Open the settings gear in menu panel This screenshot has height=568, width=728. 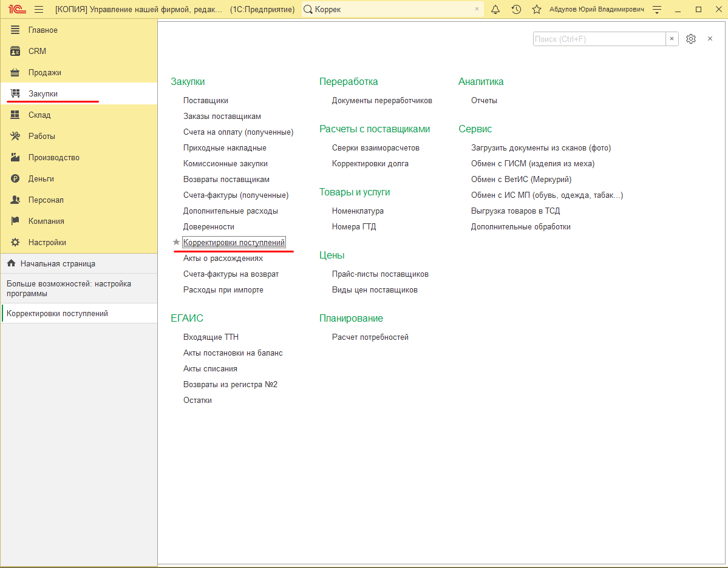pos(691,39)
